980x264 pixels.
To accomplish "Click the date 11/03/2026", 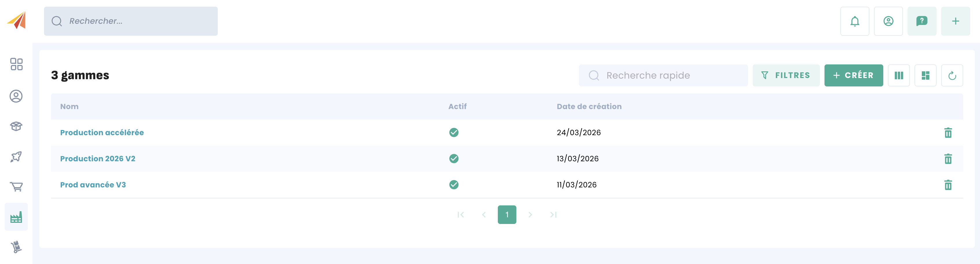I will pos(576,185).
